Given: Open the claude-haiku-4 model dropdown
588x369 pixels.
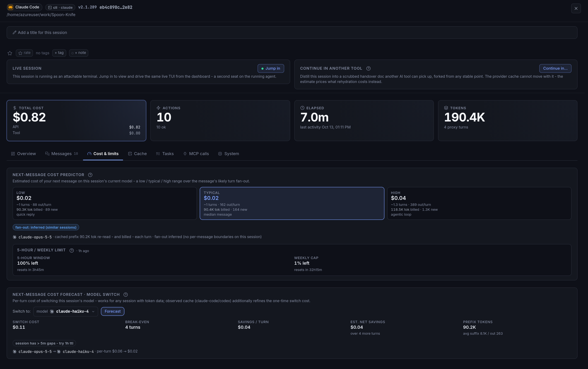Looking at the screenshot, I should tap(66, 312).
